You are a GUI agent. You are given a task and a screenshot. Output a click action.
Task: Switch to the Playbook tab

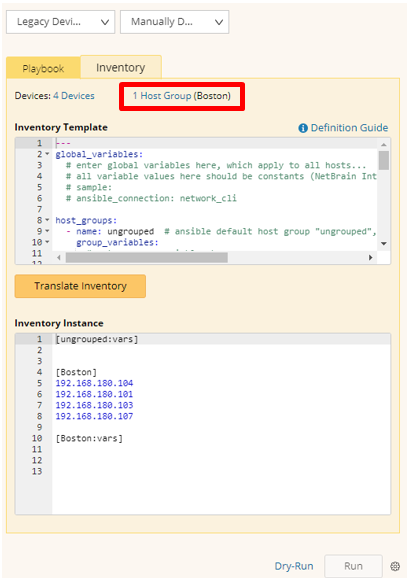point(43,68)
